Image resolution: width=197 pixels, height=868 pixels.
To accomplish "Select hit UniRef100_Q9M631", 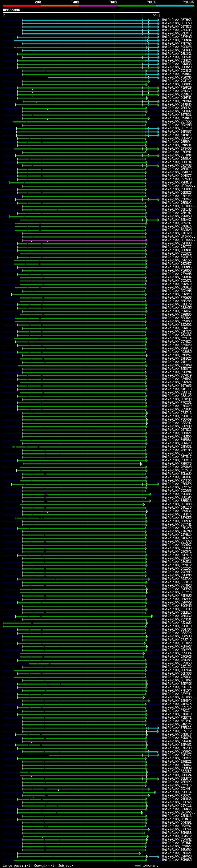I will coord(177,446).
